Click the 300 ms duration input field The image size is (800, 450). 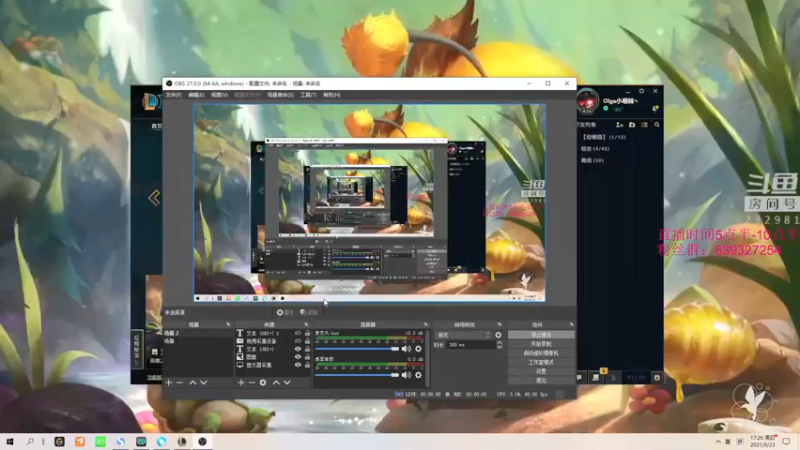pyautogui.click(x=471, y=345)
